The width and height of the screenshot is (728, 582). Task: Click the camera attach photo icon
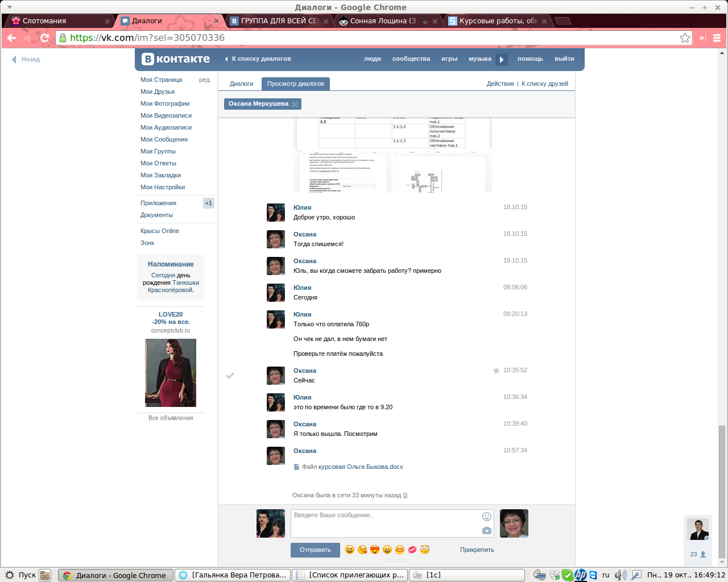[486, 530]
